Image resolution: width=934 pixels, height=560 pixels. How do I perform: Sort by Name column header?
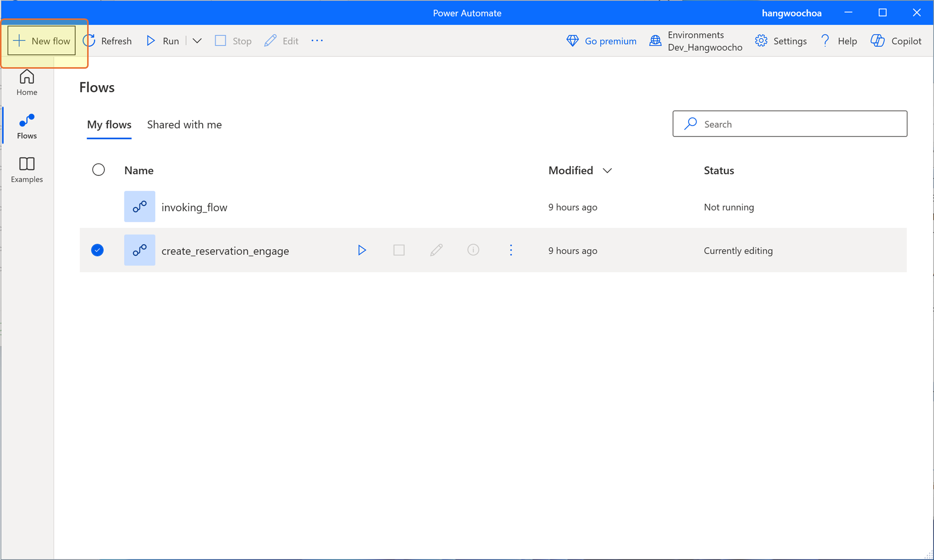tap(139, 170)
